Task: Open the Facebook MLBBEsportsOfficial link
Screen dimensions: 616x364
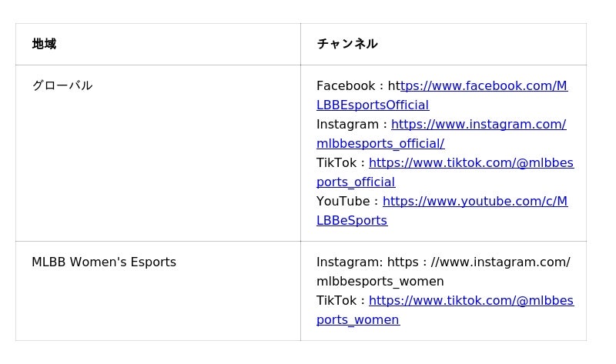Action: coord(484,86)
